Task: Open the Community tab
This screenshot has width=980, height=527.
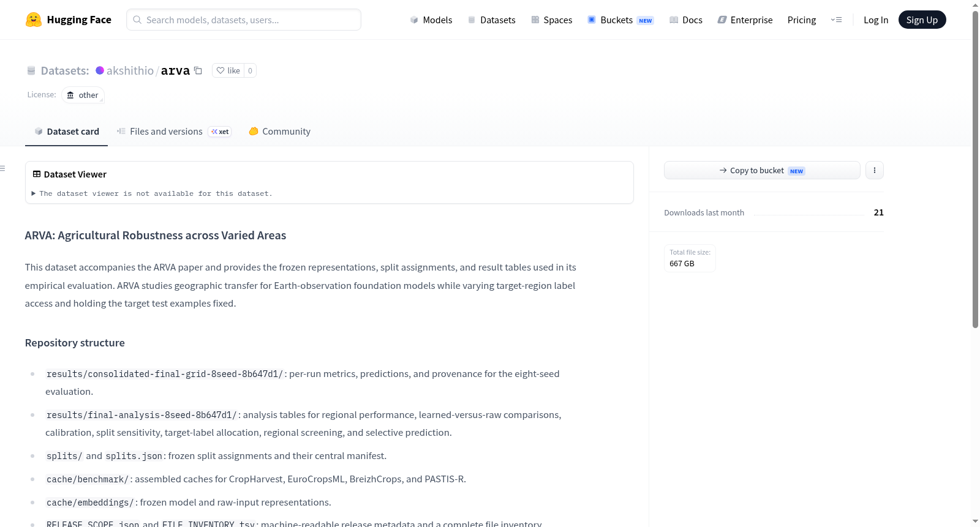Action: (279, 131)
